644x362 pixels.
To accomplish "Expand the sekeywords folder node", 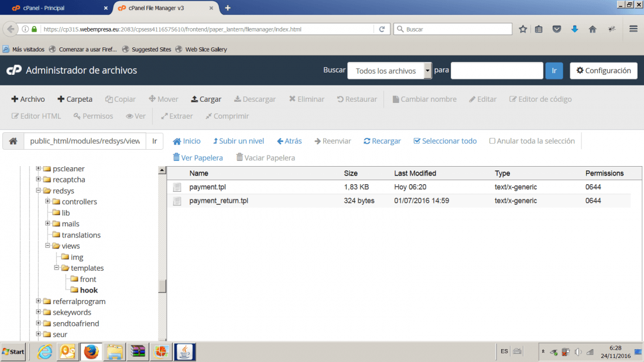I will pyautogui.click(x=38, y=312).
